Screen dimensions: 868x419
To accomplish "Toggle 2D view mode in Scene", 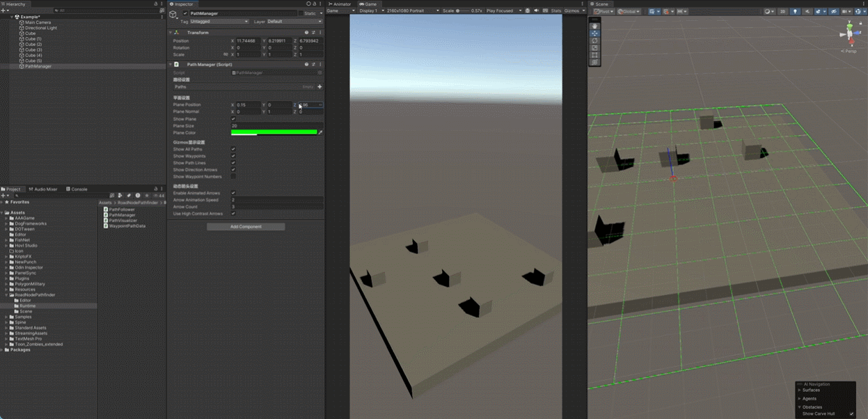I will click(x=782, y=11).
